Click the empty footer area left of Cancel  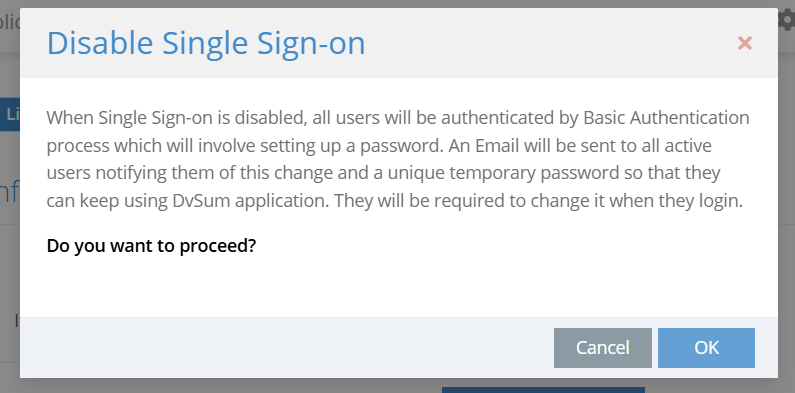[x=284, y=348]
